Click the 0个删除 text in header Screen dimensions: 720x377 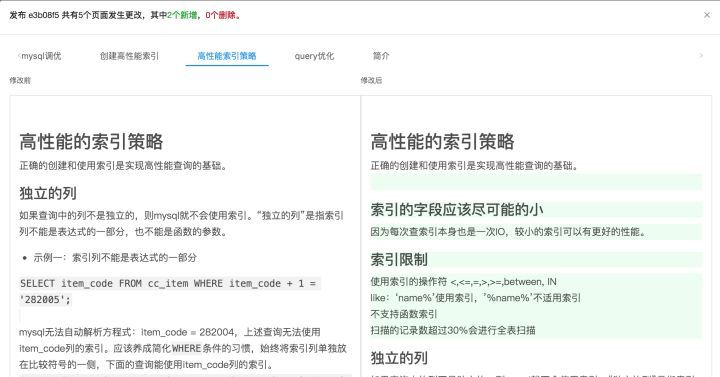coord(220,15)
